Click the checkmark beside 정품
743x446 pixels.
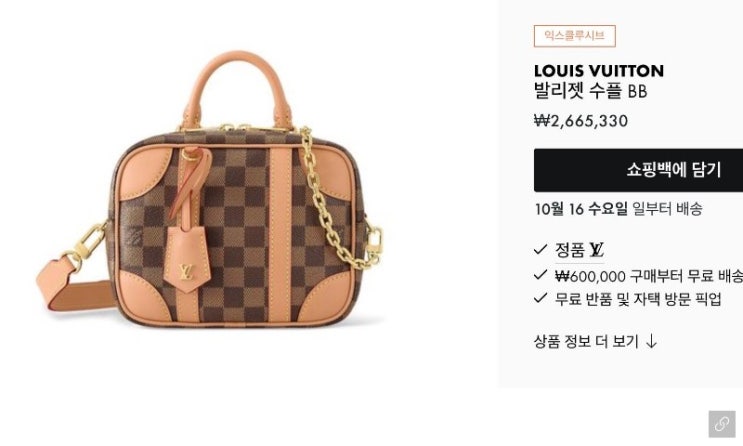(540, 250)
